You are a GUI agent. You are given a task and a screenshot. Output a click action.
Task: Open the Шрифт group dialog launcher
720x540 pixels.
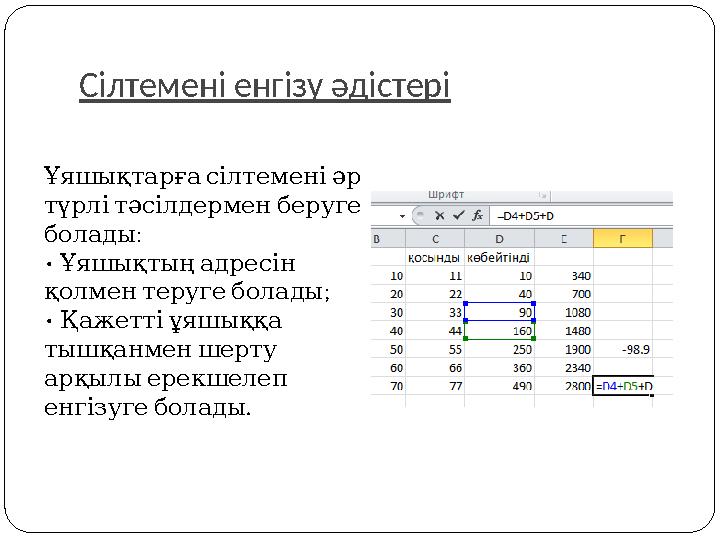[x=543, y=196]
